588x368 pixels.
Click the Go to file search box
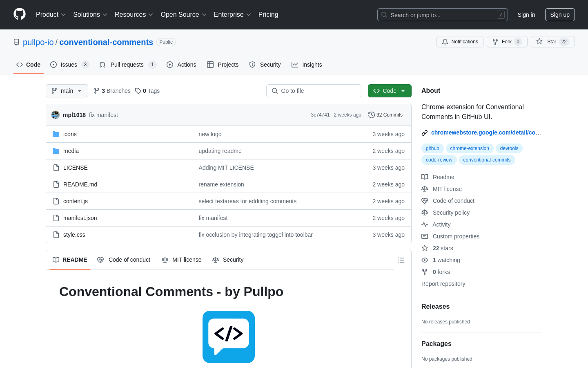click(314, 91)
